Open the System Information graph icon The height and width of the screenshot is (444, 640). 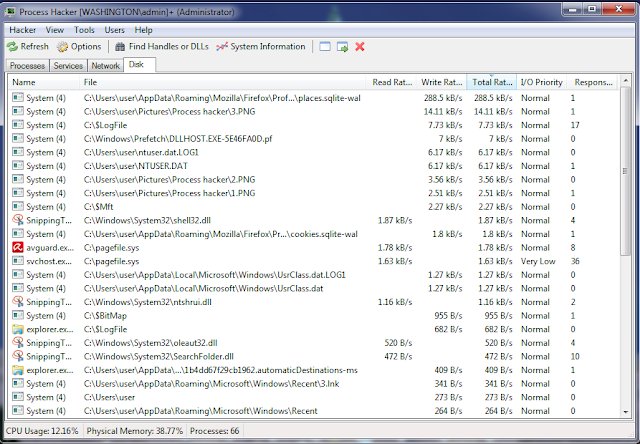coord(222,47)
